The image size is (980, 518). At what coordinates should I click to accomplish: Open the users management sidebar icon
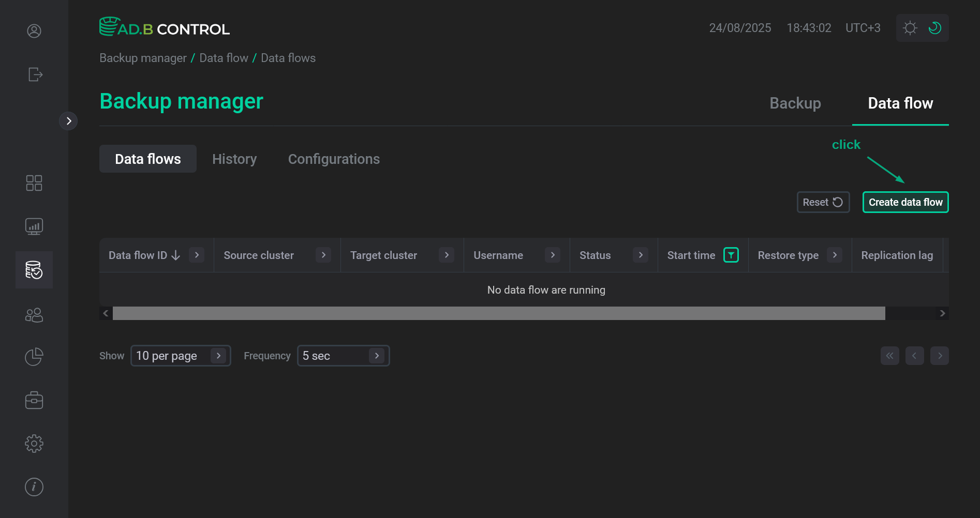34,314
